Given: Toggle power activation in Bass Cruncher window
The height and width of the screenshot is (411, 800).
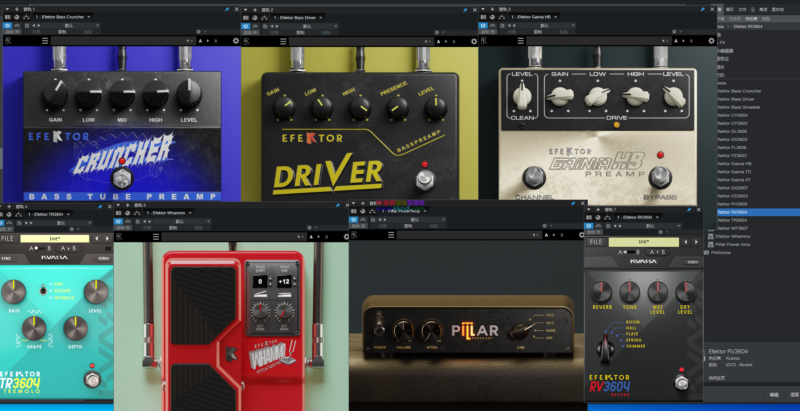Looking at the screenshot, I should tap(8, 25).
